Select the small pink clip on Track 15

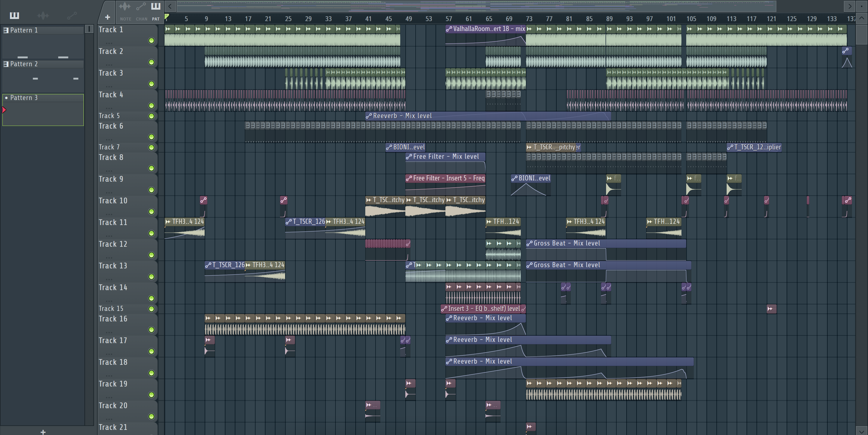coord(771,308)
